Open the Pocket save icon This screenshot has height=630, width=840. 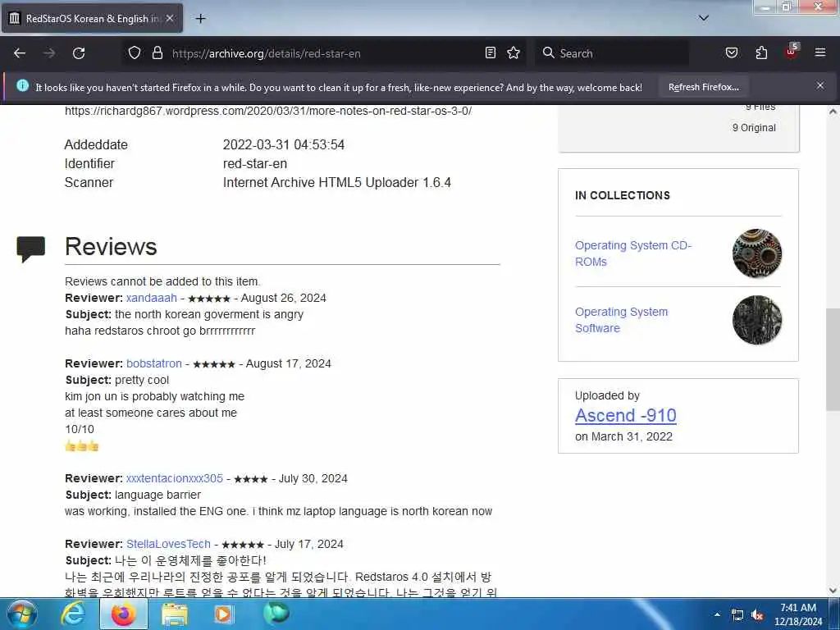731,52
